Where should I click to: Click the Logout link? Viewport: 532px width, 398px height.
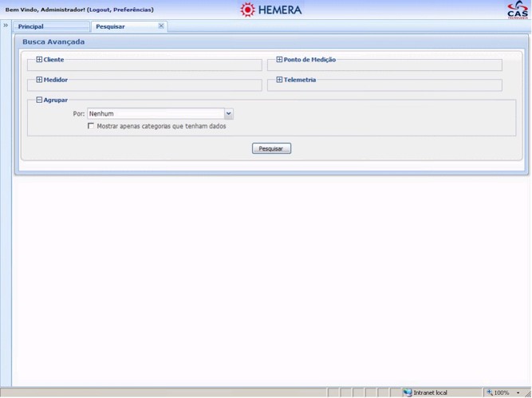tap(100, 10)
